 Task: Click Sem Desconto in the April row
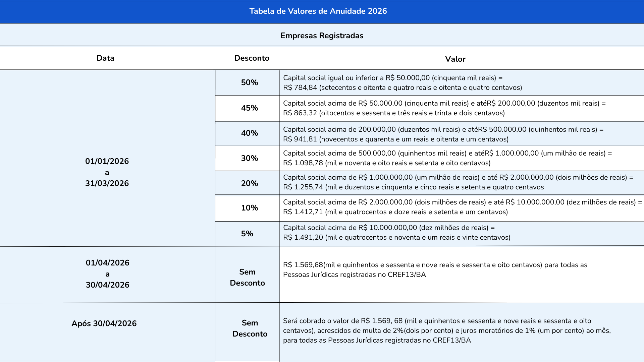pyautogui.click(x=247, y=277)
